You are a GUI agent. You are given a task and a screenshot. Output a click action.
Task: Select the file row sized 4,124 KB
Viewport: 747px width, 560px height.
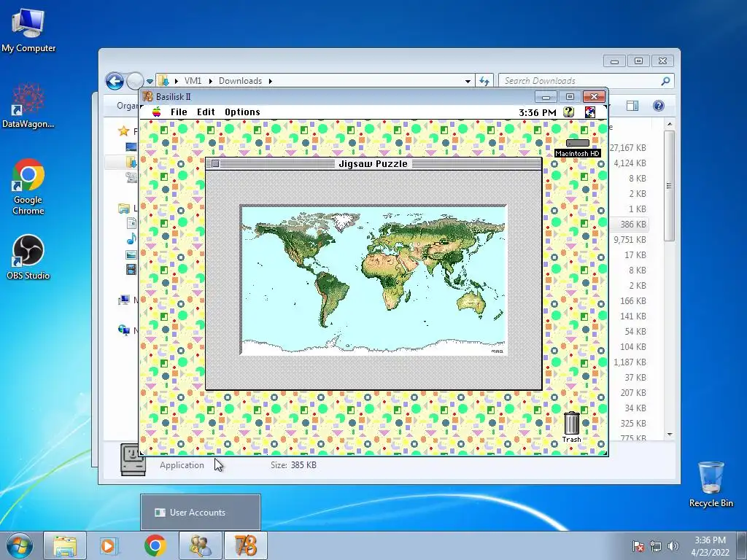click(x=629, y=163)
